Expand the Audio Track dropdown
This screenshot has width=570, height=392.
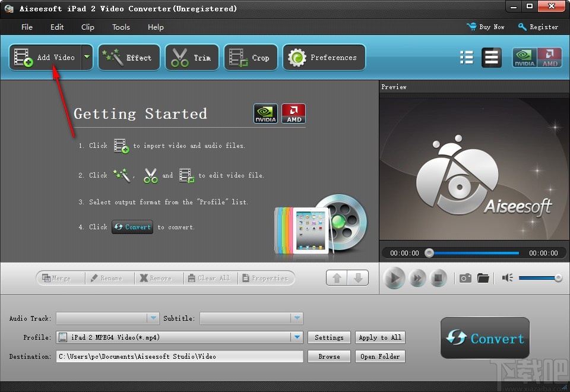pos(153,318)
